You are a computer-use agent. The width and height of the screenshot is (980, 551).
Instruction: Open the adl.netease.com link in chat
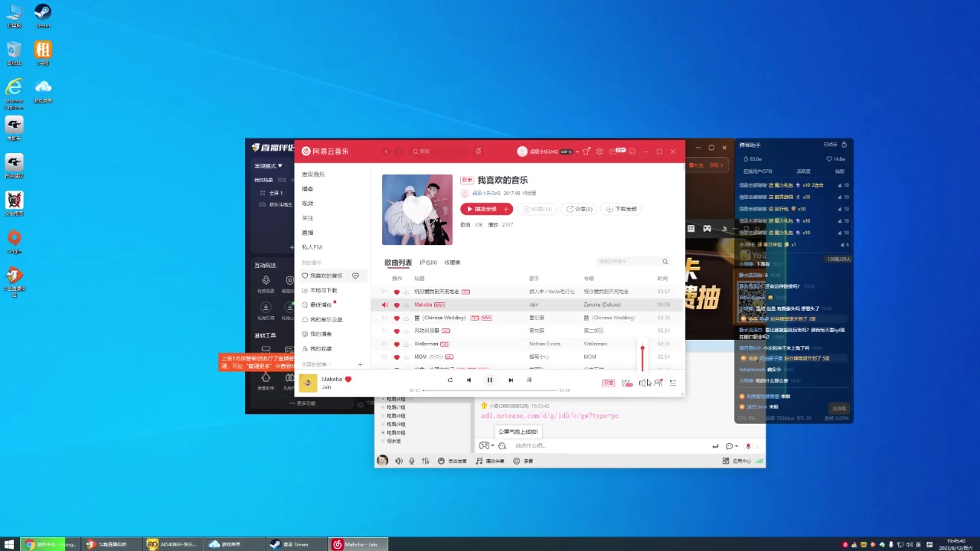550,416
